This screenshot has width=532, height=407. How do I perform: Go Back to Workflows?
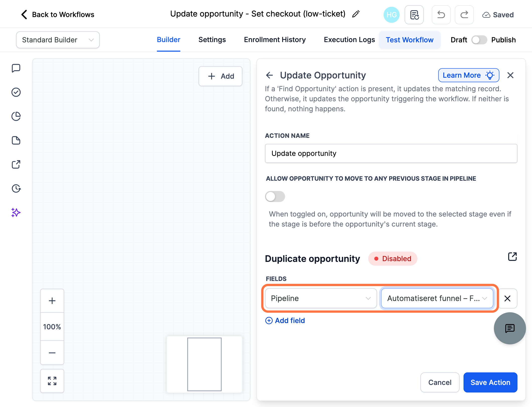point(58,15)
